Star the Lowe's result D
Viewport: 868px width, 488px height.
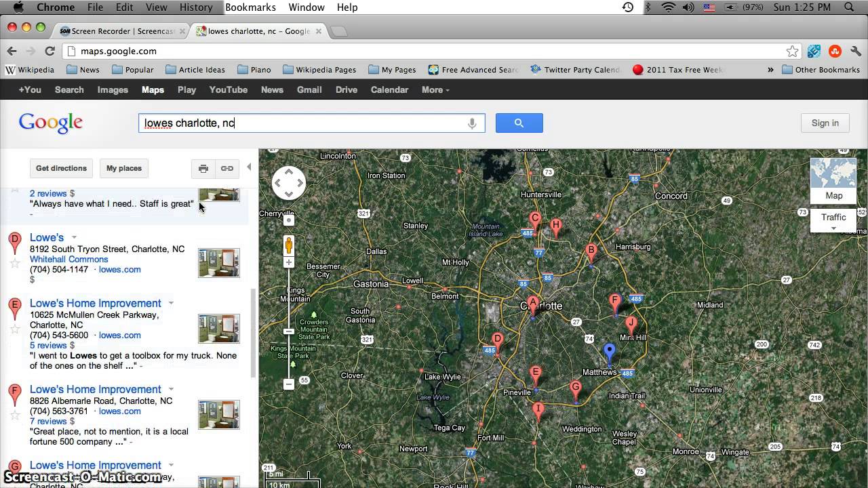(x=14, y=262)
